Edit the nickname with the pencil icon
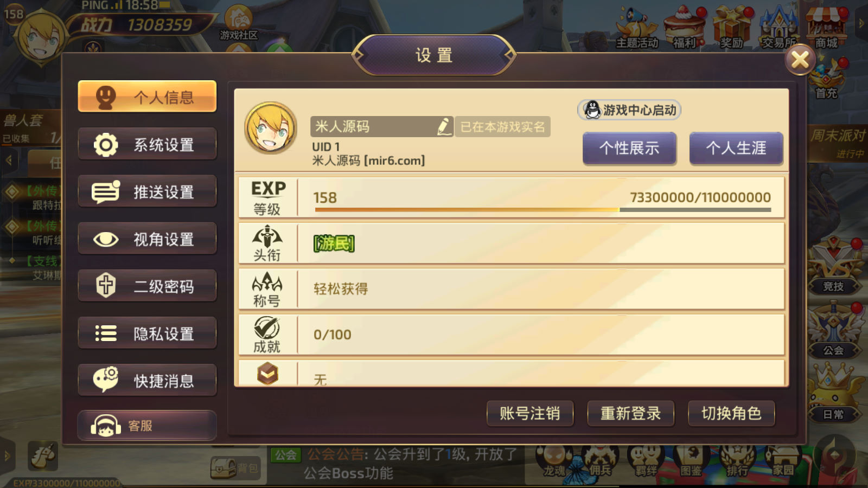This screenshot has height=488, width=868. pos(444,126)
